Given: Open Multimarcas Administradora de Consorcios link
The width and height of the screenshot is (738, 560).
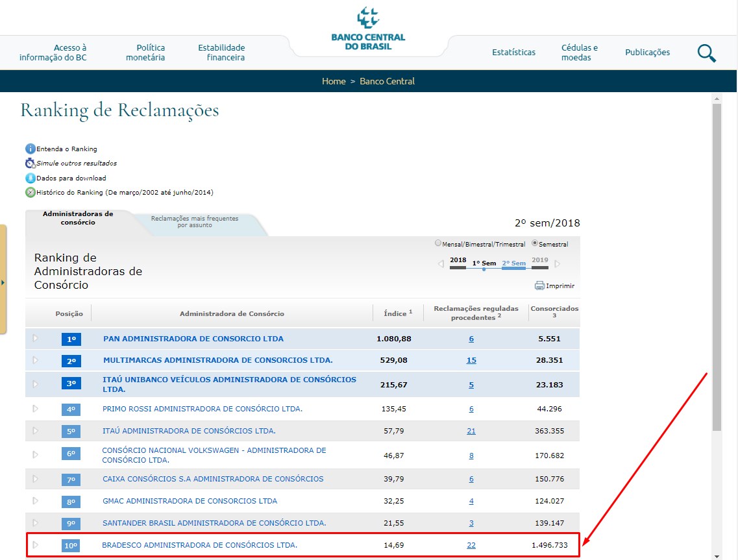Looking at the screenshot, I should coord(217,360).
